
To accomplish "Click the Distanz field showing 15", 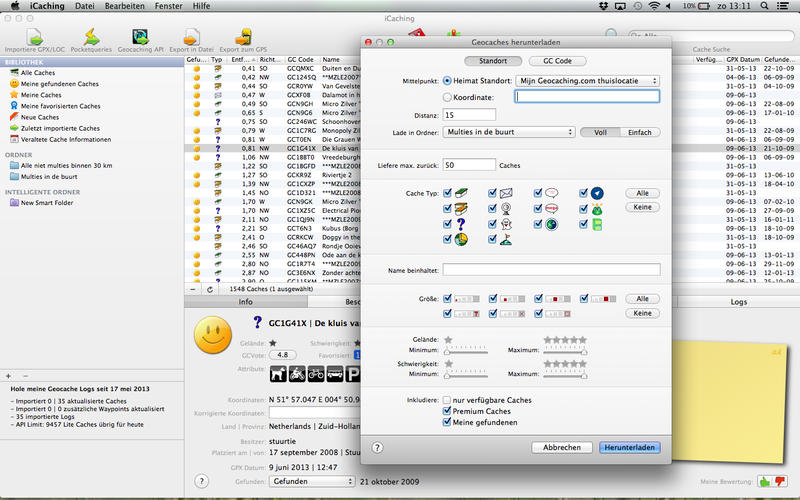I will [469, 115].
